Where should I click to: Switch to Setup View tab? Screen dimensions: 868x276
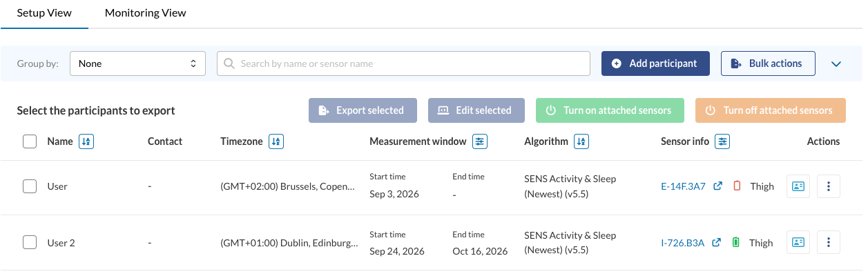44,13
